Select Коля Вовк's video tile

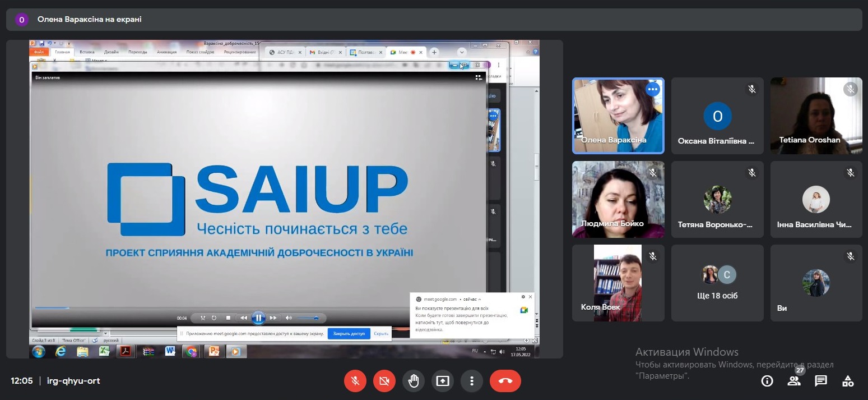[x=618, y=283]
